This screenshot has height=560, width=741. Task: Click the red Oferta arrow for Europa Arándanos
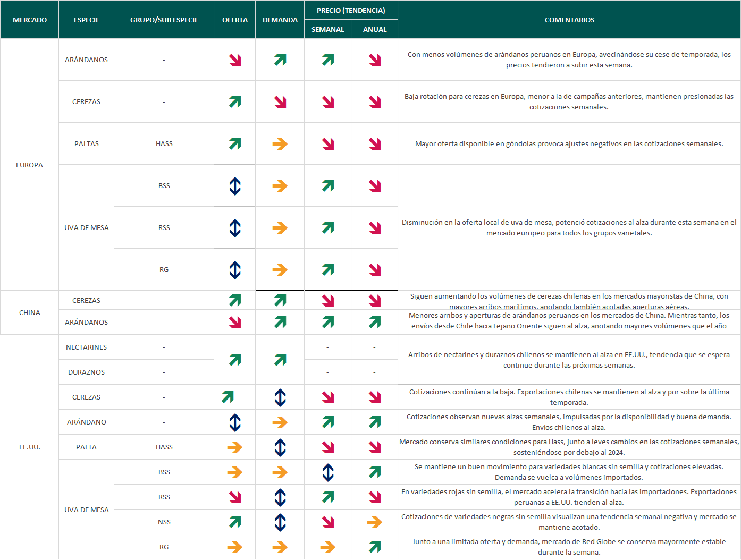pos(235,60)
